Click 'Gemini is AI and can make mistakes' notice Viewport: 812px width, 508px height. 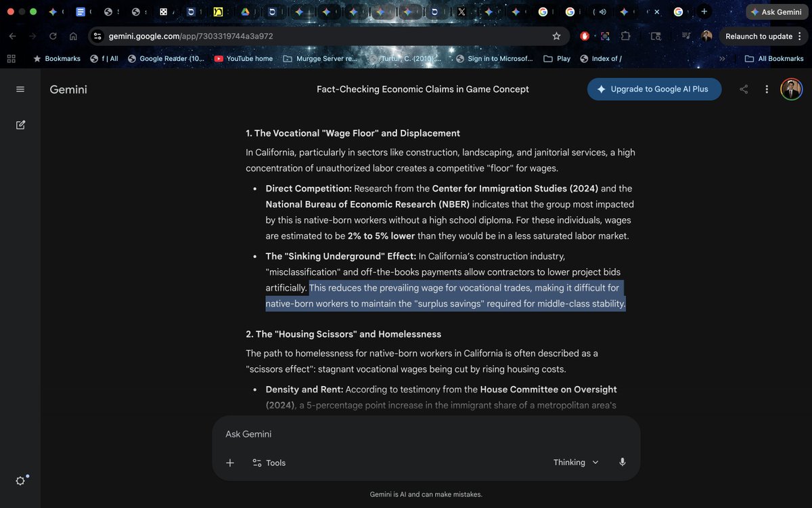[x=426, y=494]
